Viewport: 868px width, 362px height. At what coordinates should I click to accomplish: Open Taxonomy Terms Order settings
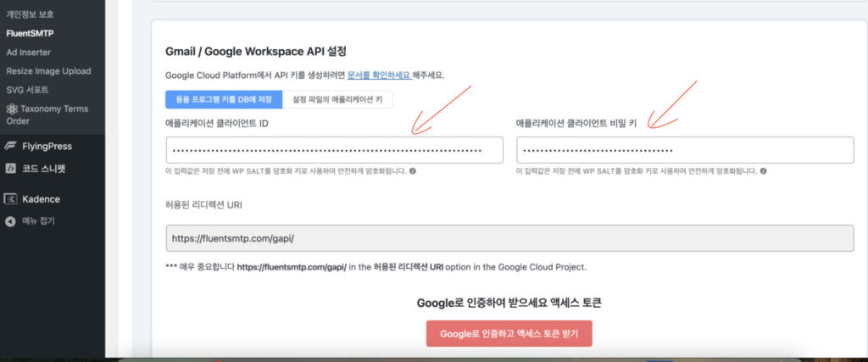point(47,114)
